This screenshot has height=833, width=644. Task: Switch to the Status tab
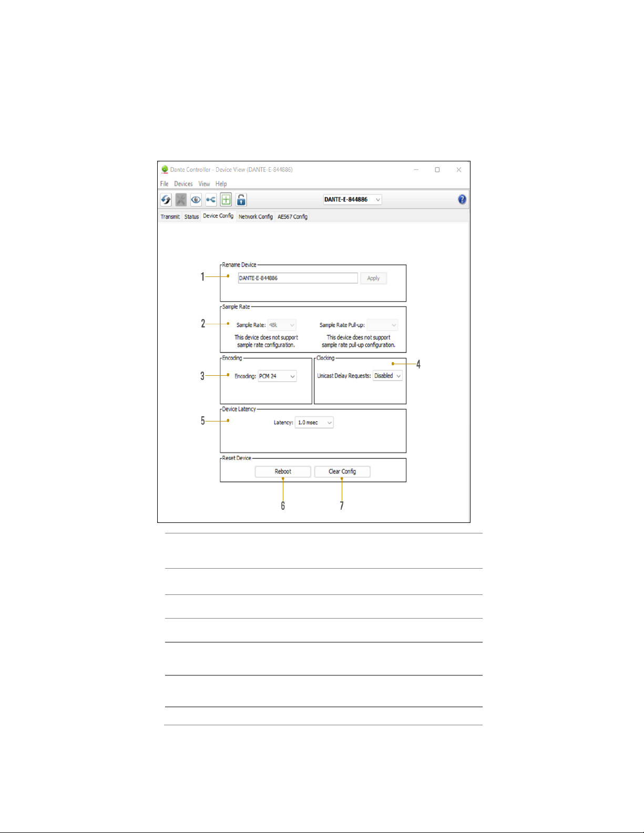(x=191, y=217)
